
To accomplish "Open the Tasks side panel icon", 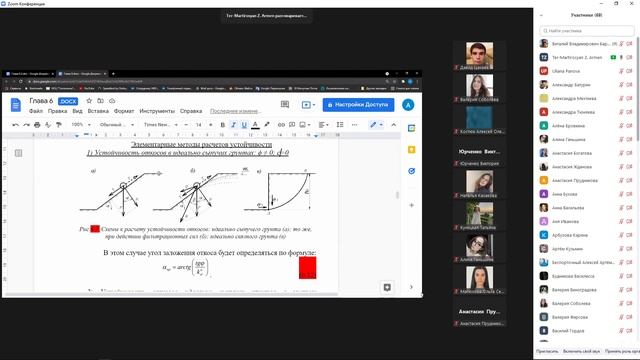I will [x=411, y=171].
